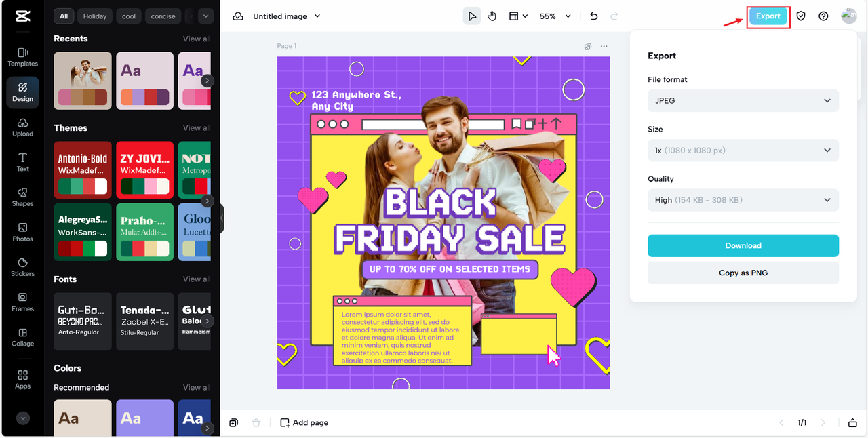The image size is (868, 438).
Task: Open the Quality High dropdown
Action: coord(743,200)
